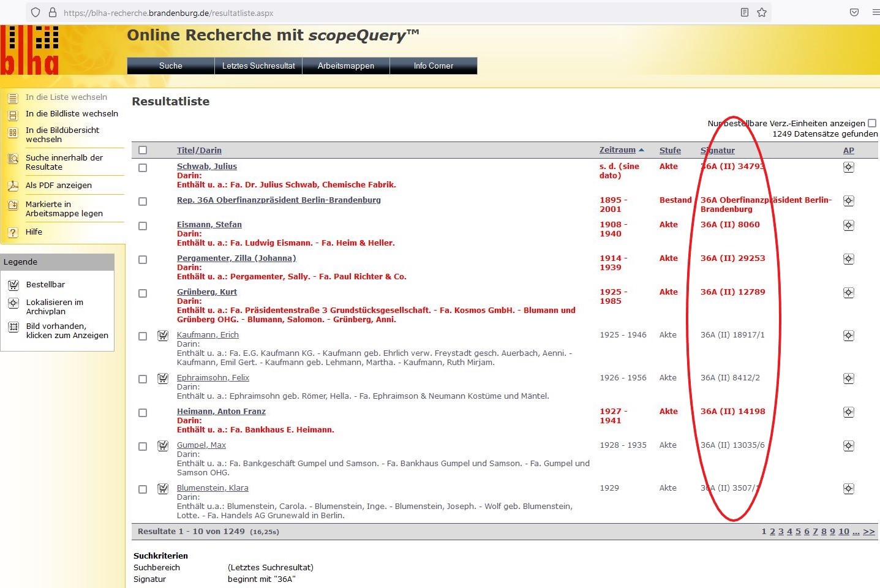
Task: Check the box for Schwab, Julius
Action: 143,168
